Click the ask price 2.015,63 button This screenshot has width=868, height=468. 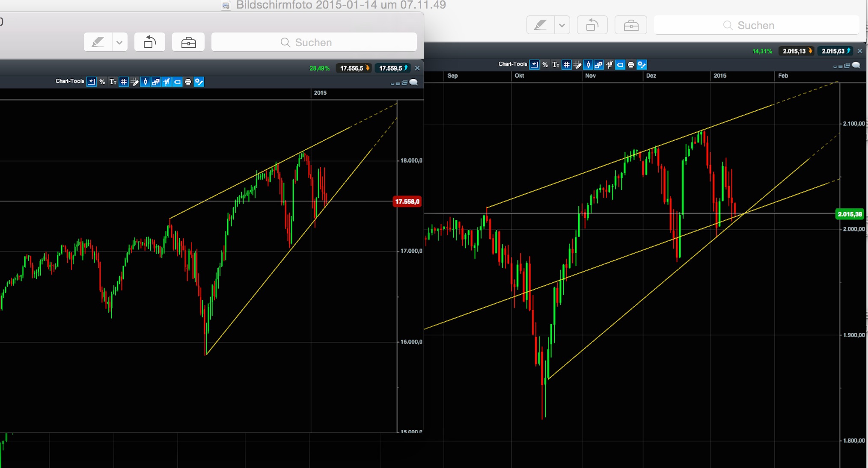click(x=835, y=51)
